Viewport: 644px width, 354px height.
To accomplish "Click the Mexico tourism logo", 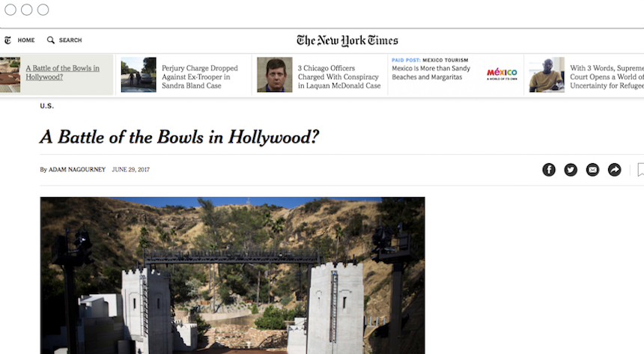I will tap(502, 74).
